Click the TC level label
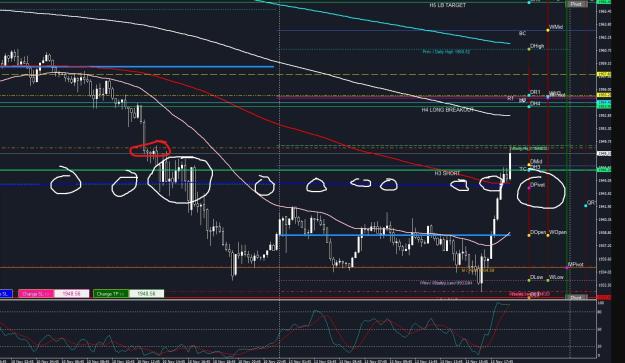Image resolution: width=625 pixels, height=363 pixels. (x=523, y=169)
